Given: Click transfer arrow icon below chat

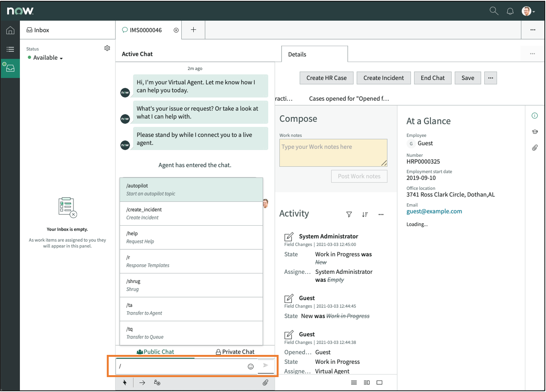Looking at the screenshot, I should (x=142, y=383).
